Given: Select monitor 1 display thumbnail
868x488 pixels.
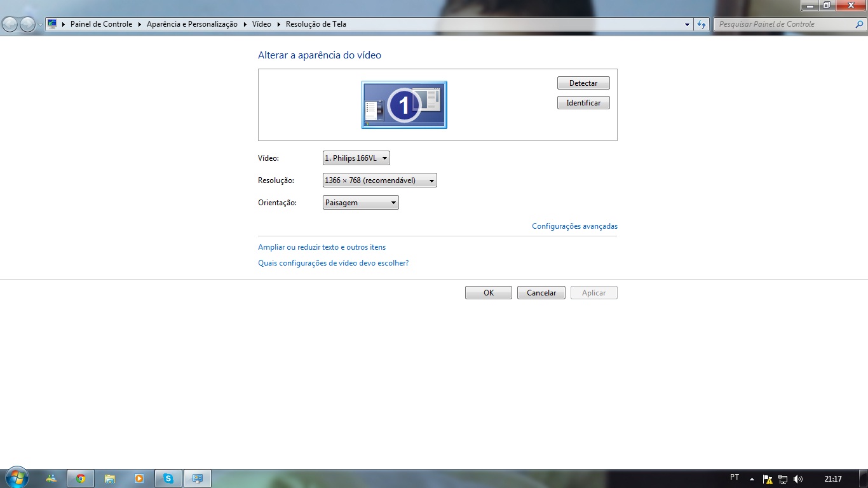Looking at the screenshot, I should 404,105.
